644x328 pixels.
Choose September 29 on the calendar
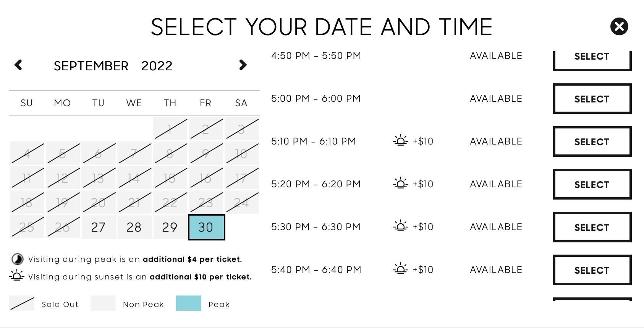[x=170, y=227]
